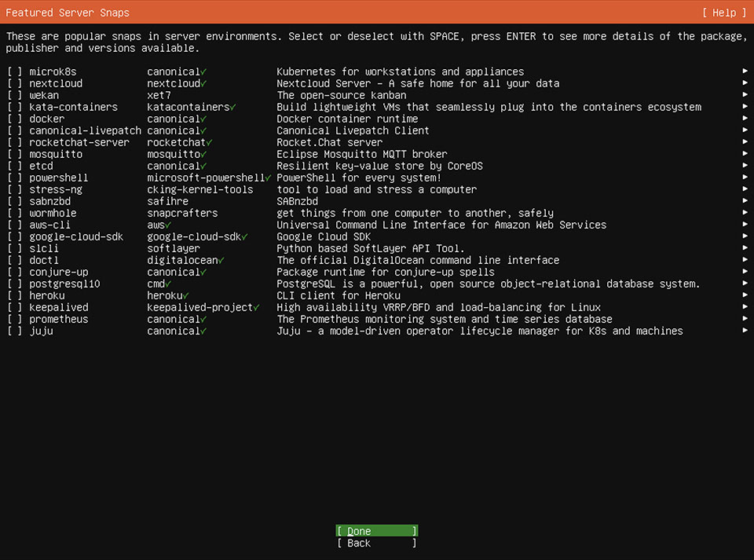Viewport: 754px width, 560px height.
Task: Click publisher digitalocean text
Action: [182, 260]
